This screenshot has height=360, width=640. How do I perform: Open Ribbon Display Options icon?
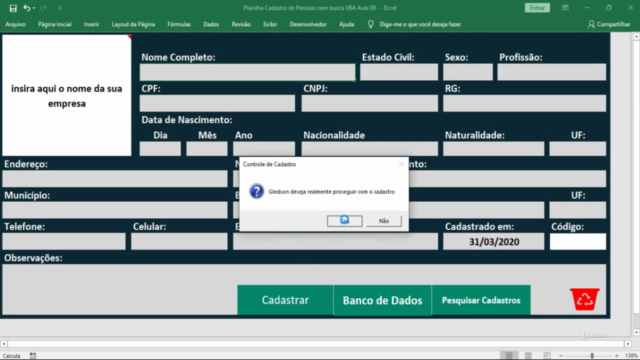[x=565, y=8]
